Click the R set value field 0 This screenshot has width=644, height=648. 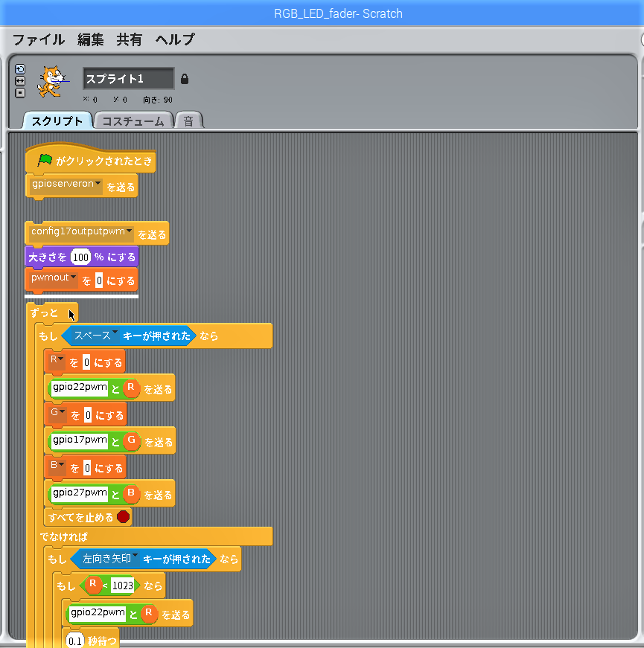(86, 362)
